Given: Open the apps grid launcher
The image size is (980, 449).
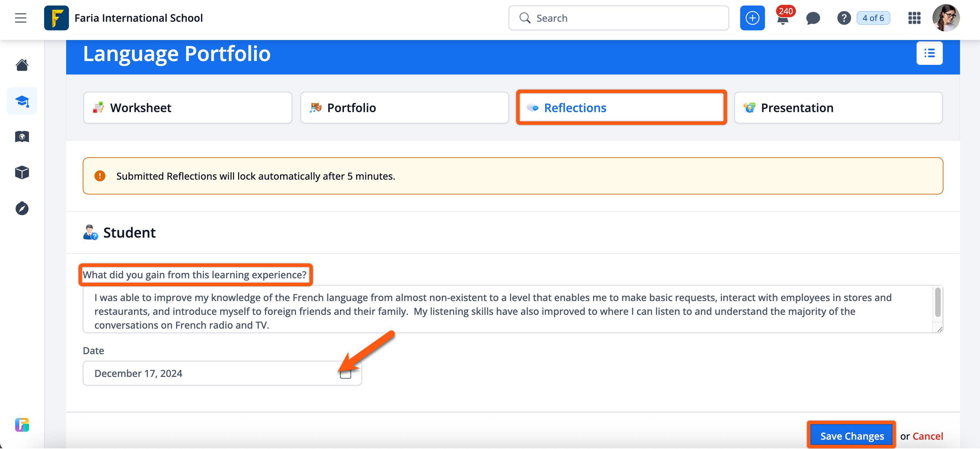Looking at the screenshot, I should point(914,18).
